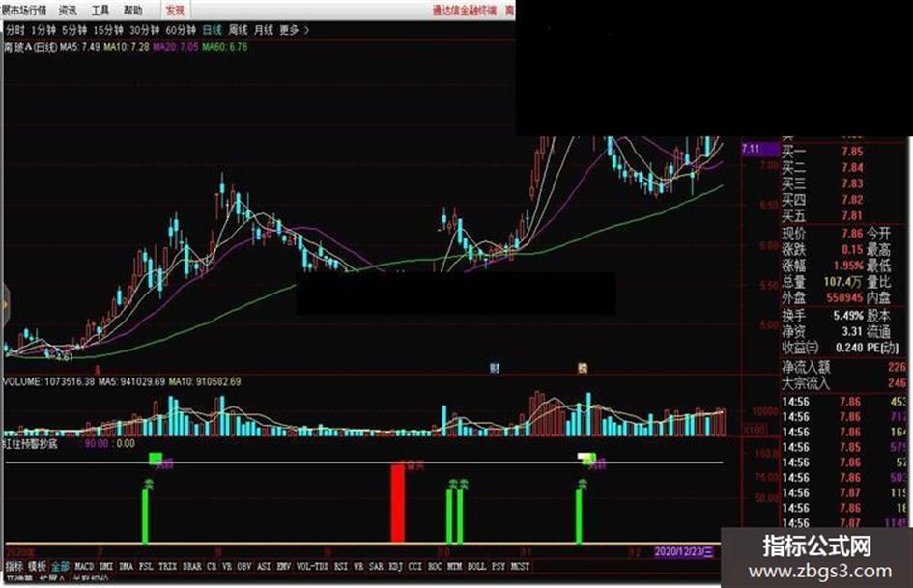This screenshot has height=588, width=913.
Task: Switch the indicator to TRIX
Action: (168, 566)
